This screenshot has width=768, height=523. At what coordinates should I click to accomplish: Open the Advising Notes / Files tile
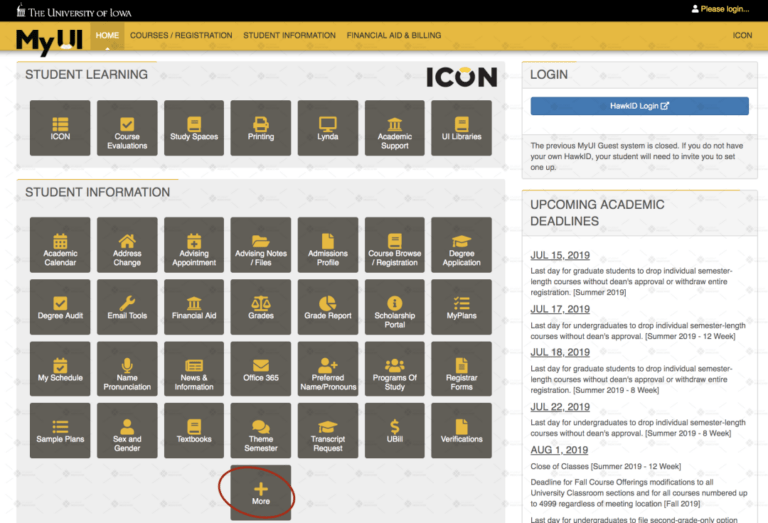(x=261, y=245)
